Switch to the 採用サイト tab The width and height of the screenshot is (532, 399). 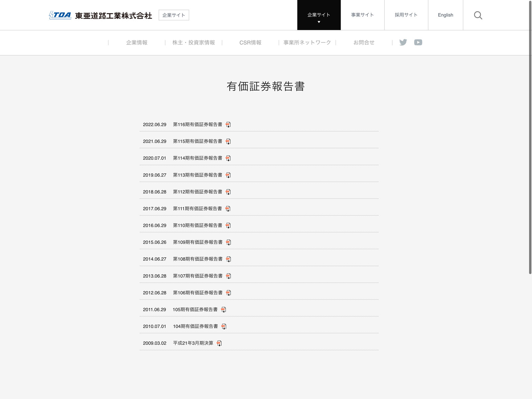tap(406, 15)
